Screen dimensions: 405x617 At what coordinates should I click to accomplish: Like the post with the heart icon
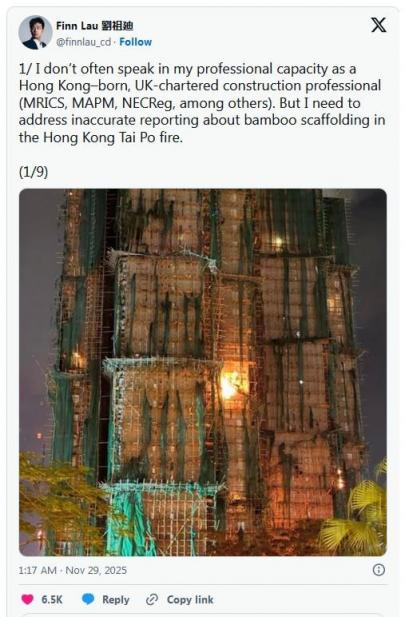tap(27, 599)
